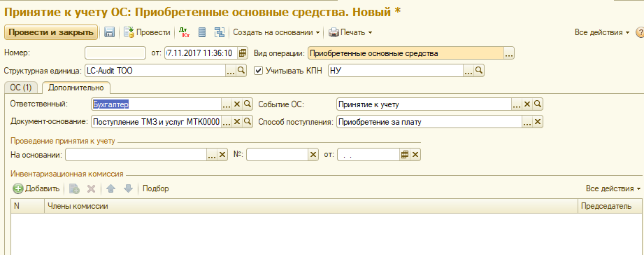Image resolution: width=644 pixels, height=255 pixels.
Task: Open the Событие ОС magnifier lookup
Action: 538,104
